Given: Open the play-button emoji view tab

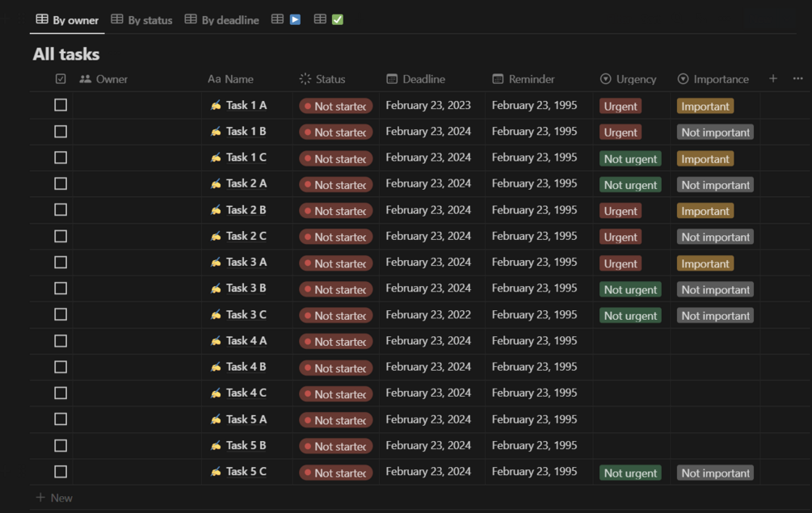Looking at the screenshot, I should [287, 19].
